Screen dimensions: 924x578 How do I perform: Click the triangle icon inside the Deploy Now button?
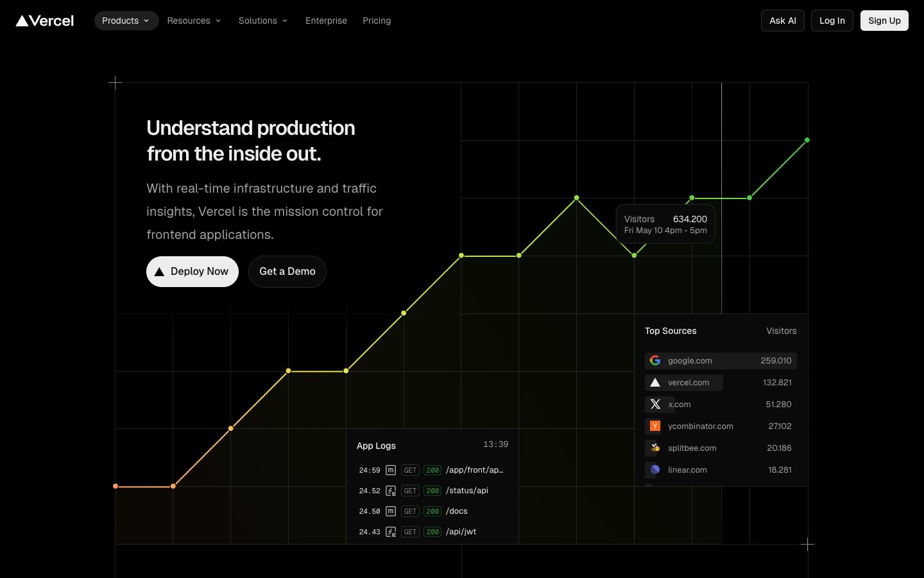[159, 272]
